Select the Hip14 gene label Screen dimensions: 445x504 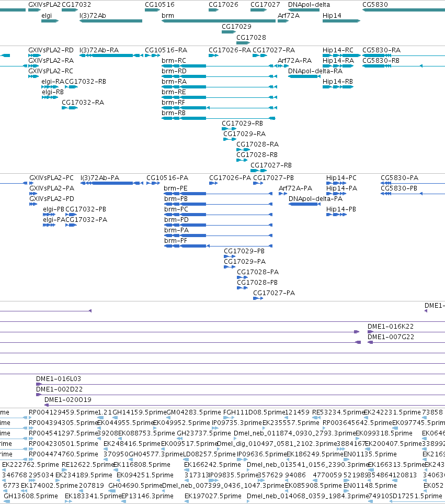click(x=332, y=15)
